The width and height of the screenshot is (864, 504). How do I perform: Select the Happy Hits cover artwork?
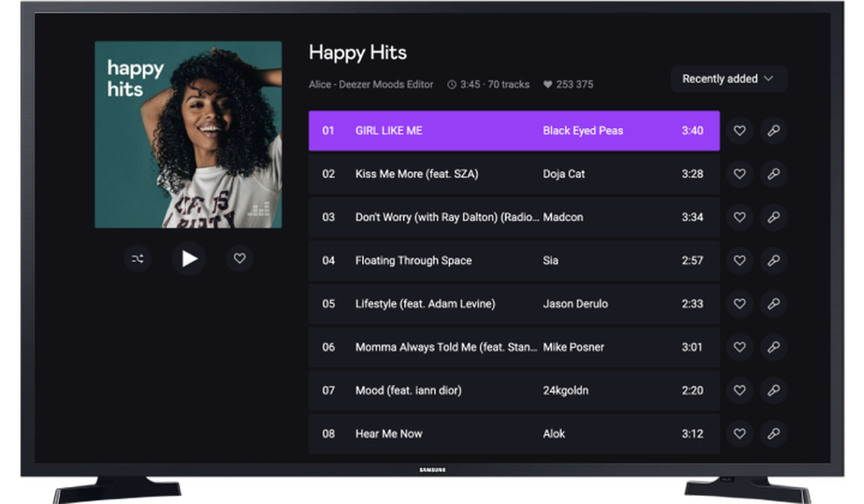[x=189, y=135]
